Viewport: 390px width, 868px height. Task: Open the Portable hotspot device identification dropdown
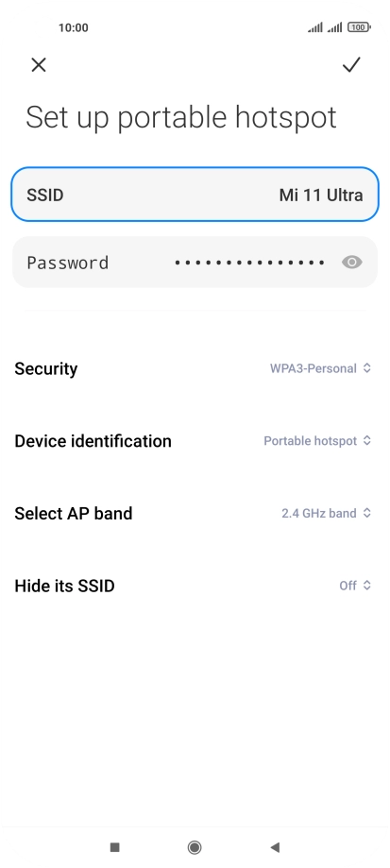[317, 441]
